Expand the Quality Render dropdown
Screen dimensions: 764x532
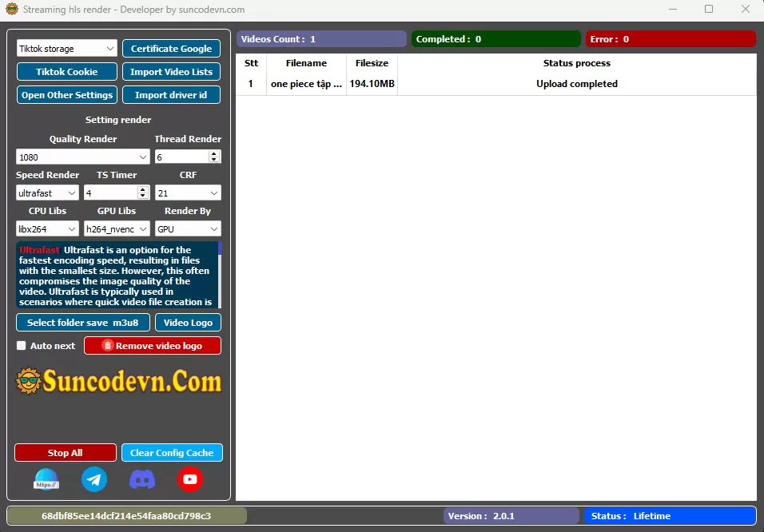[83, 157]
